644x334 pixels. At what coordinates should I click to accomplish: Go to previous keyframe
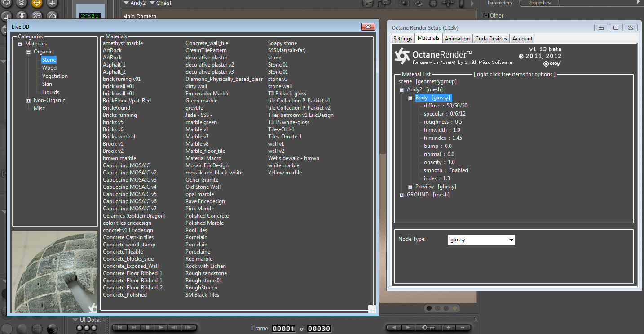coord(394,328)
